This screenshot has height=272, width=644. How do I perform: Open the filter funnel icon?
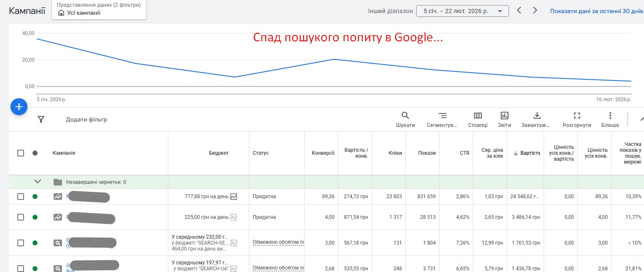coord(41,119)
